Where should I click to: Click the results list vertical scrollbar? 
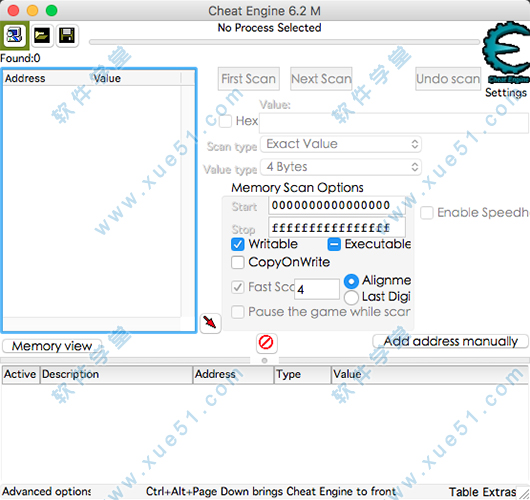(187, 201)
